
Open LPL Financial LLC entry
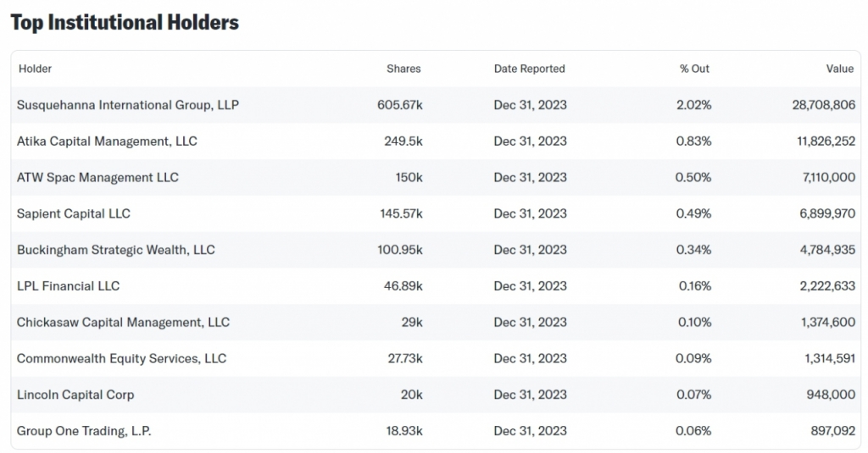[69, 286]
